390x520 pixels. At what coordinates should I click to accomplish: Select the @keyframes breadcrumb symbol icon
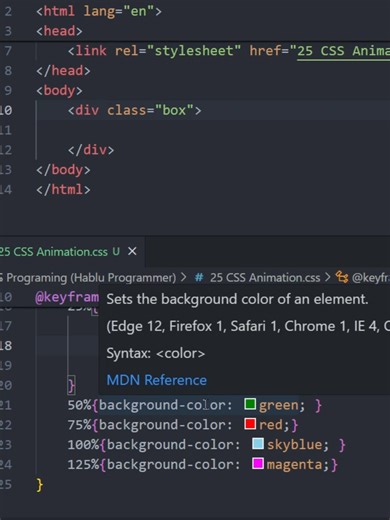point(342,277)
